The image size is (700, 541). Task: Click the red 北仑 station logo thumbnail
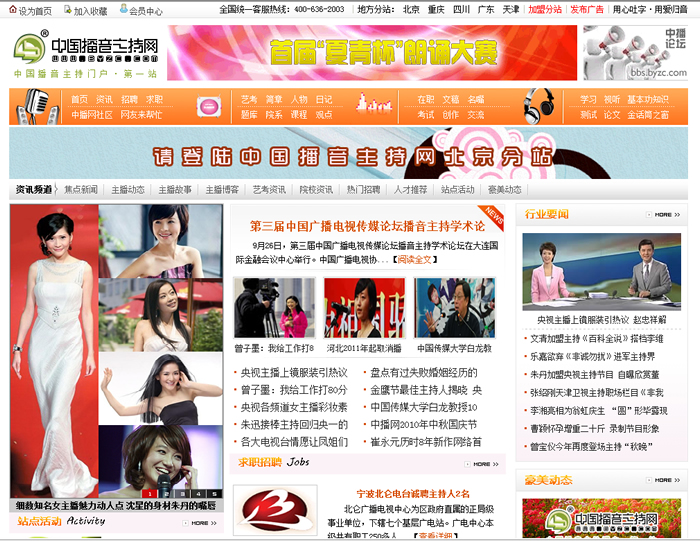(x=275, y=510)
